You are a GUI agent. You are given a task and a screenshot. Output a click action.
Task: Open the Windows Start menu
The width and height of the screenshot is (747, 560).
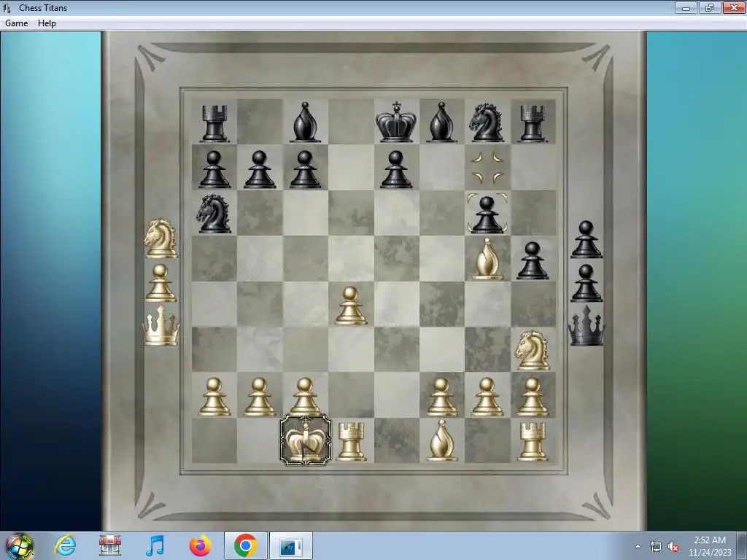(20, 545)
